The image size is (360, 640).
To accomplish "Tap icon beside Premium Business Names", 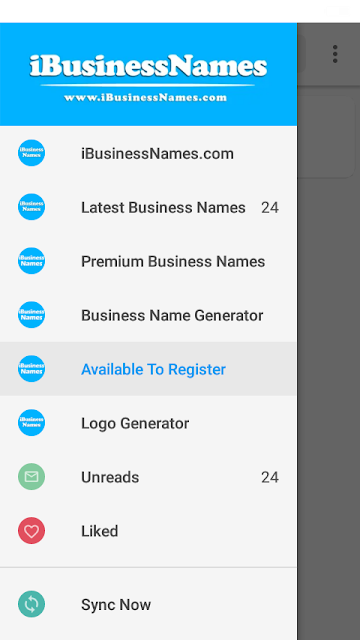I will pos(31,261).
